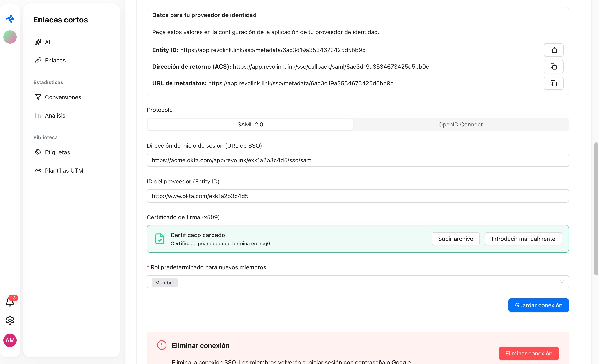Image resolution: width=599 pixels, height=364 pixels.
Task: Focus the ID del proveedor input field
Action: (x=358, y=196)
